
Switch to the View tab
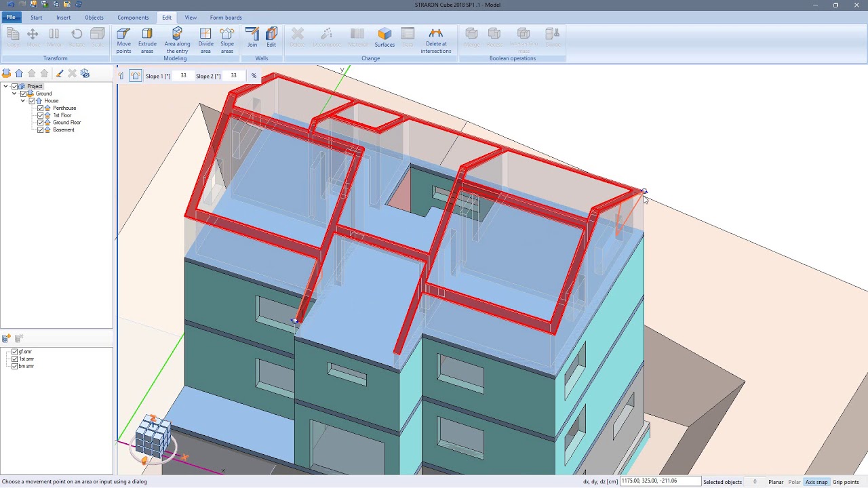191,18
